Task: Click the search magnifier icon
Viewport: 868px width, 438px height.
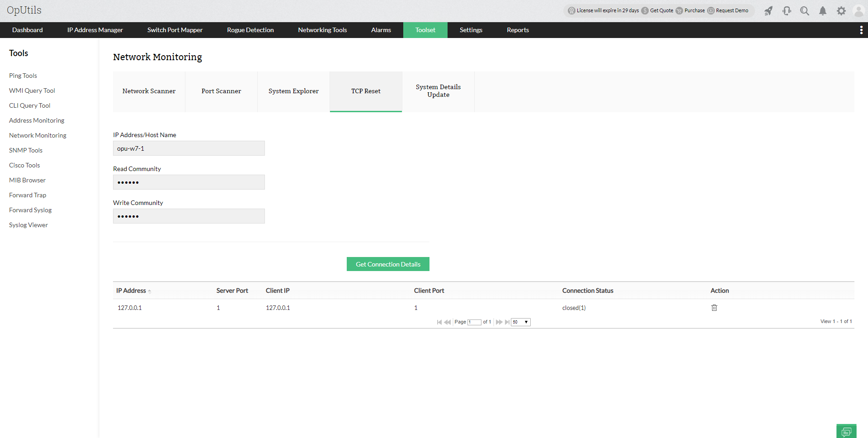Action: [x=805, y=11]
